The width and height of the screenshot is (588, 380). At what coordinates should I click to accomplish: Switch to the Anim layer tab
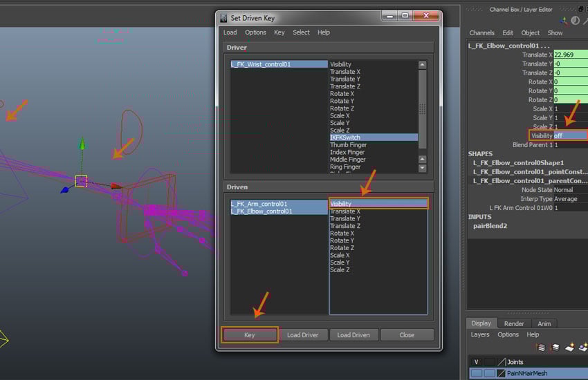coord(544,323)
